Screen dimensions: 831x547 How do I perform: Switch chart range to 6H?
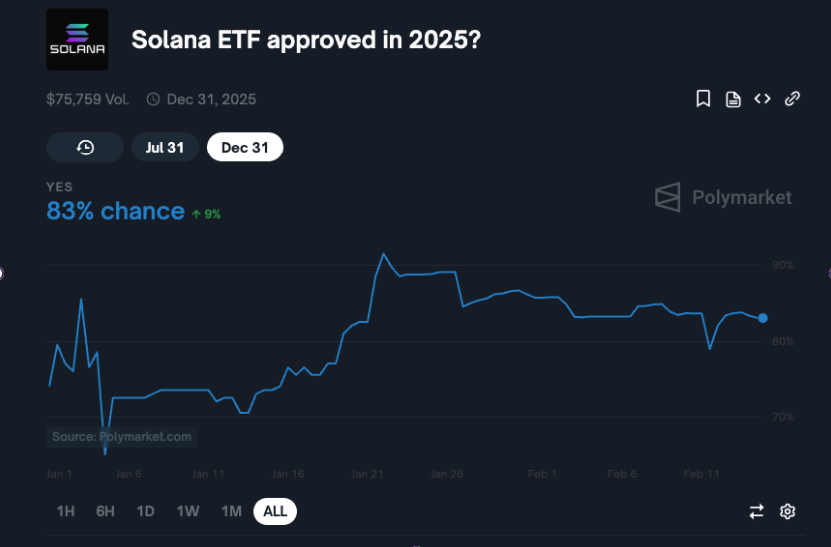(105, 511)
